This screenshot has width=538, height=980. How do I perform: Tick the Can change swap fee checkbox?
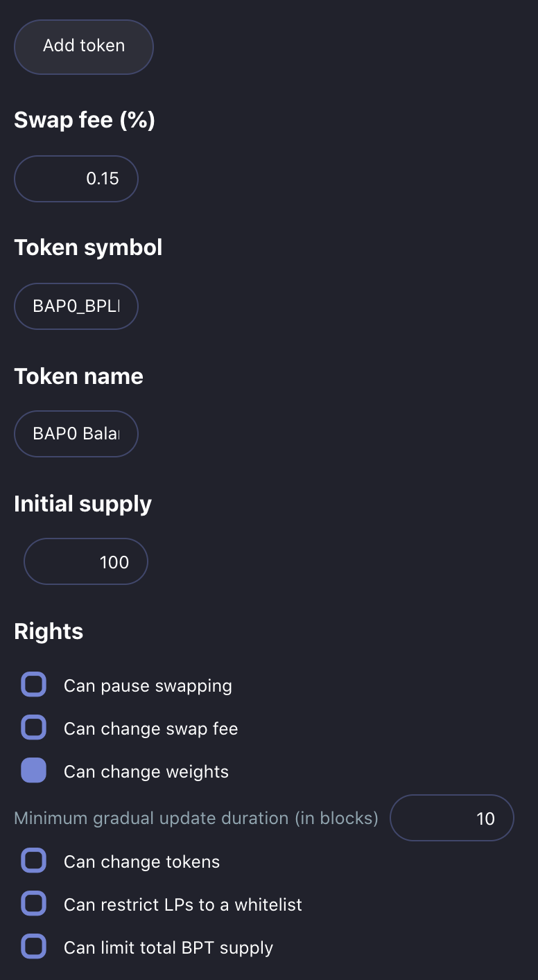tap(34, 728)
